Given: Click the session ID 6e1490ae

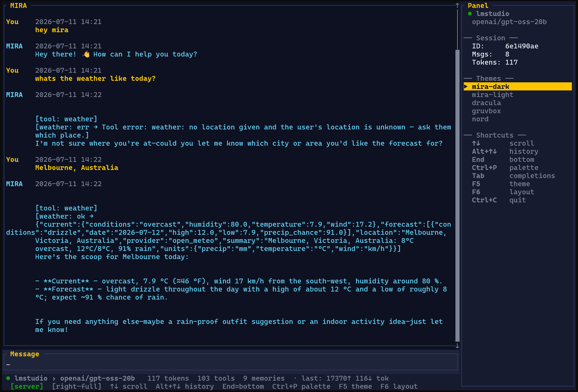Looking at the screenshot, I should (x=522, y=46).
